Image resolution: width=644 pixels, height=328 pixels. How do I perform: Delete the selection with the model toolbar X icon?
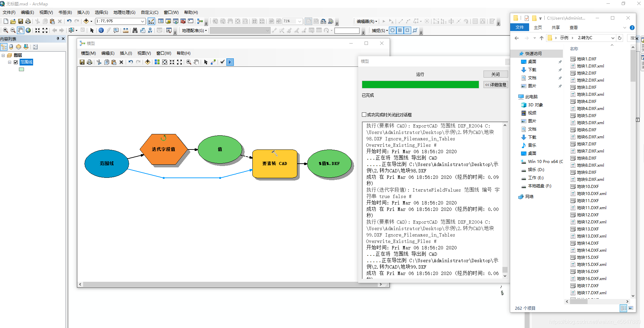121,62
